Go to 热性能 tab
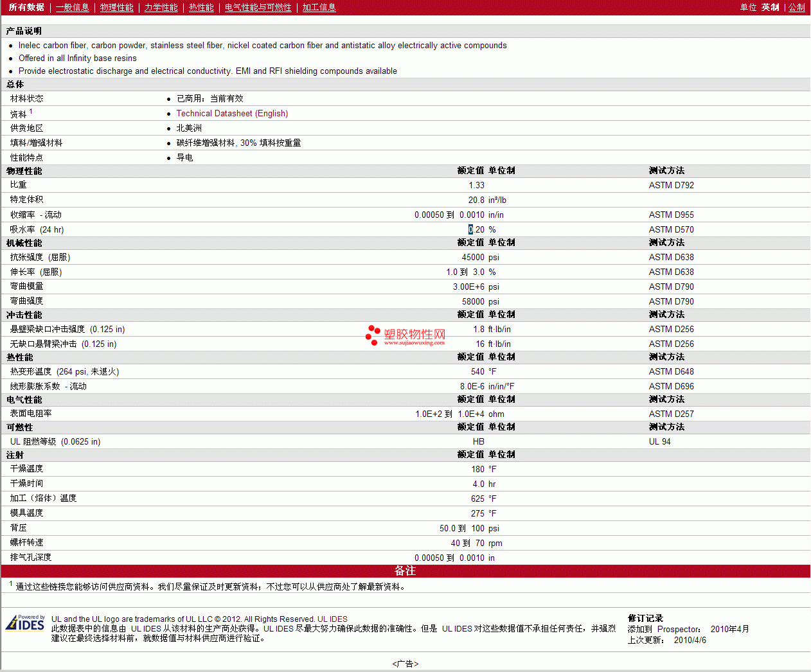The width and height of the screenshot is (811, 672). coord(201,8)
